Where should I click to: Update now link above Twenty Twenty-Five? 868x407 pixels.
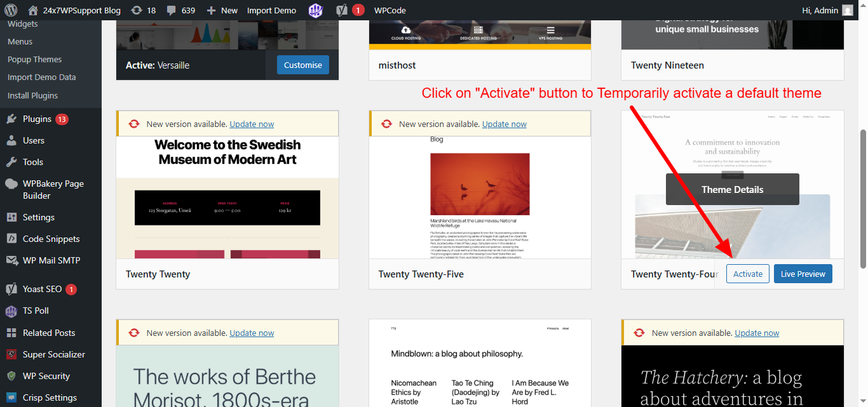click(505, 124)
